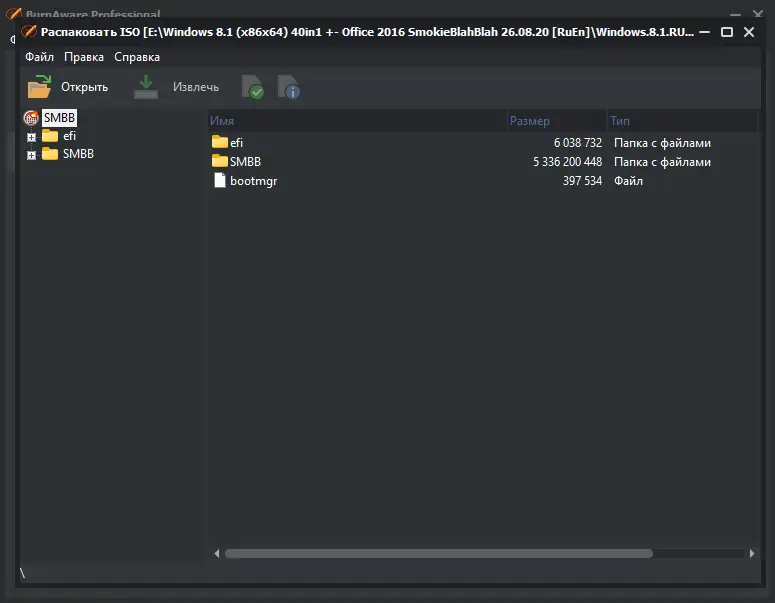Click the BurnAware app icon in title bar

click(x=29, y=32)
